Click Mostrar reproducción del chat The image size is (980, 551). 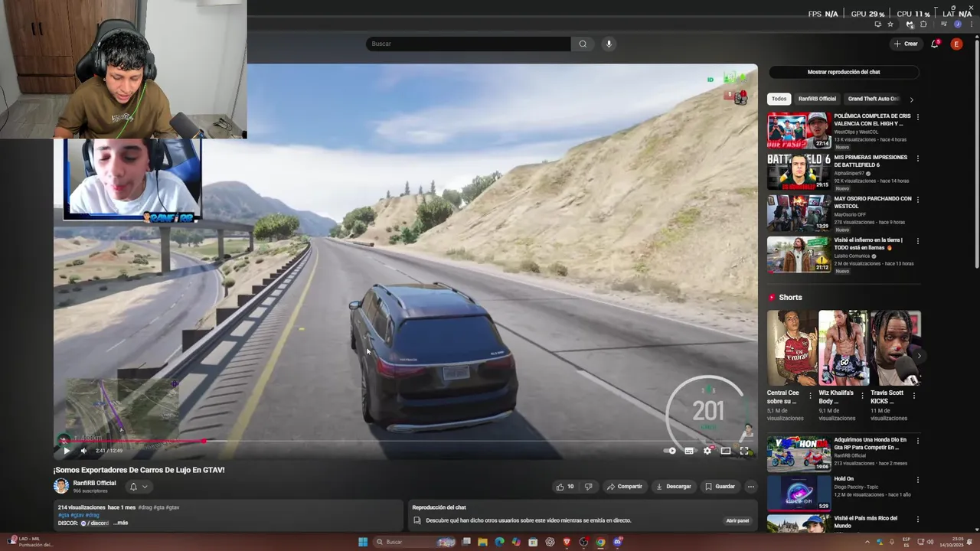[x=844, y=72]
